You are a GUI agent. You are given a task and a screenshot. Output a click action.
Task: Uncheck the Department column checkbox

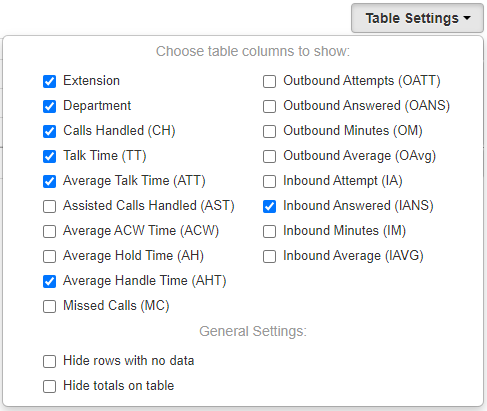(49, 106)
